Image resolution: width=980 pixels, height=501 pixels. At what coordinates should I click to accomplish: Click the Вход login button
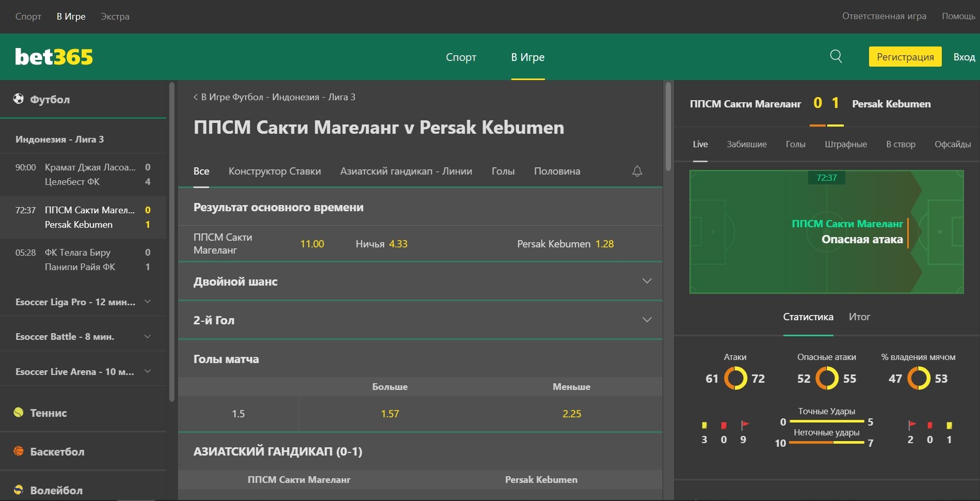[x=964, y=57]
